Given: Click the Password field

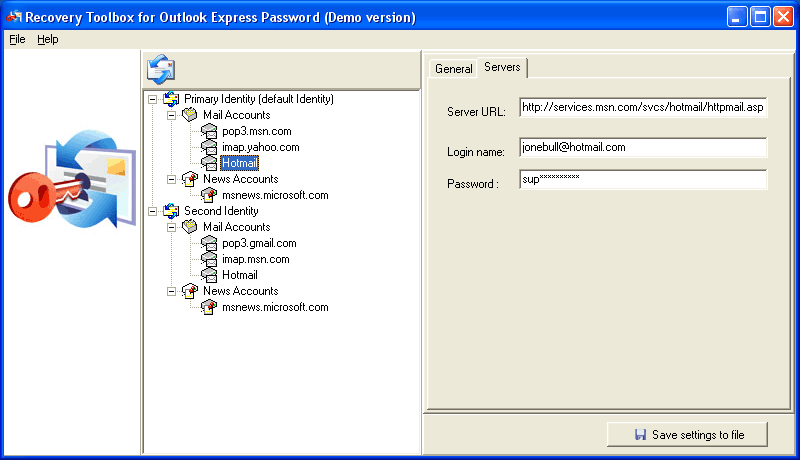Looking at the screenshot, I should [643, 179].
